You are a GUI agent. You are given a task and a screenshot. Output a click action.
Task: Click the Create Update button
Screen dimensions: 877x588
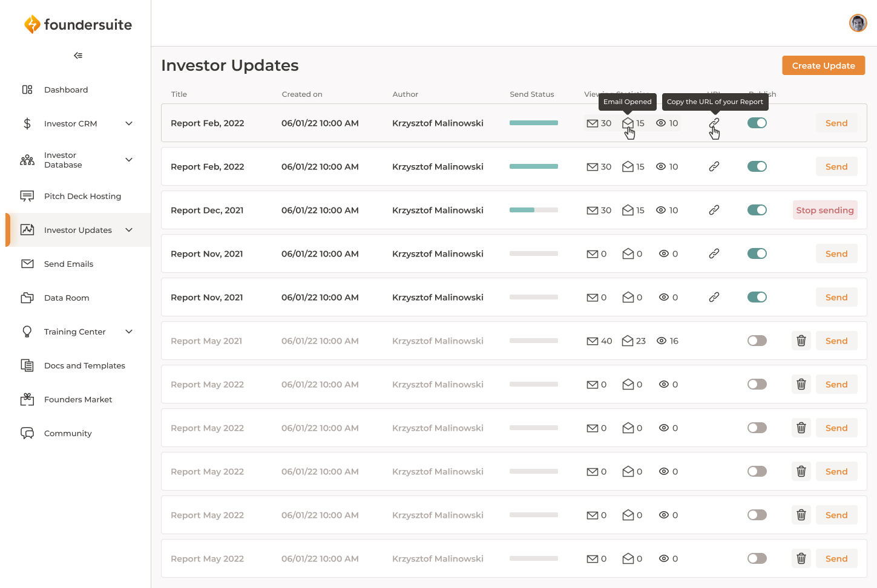(823, 65)
